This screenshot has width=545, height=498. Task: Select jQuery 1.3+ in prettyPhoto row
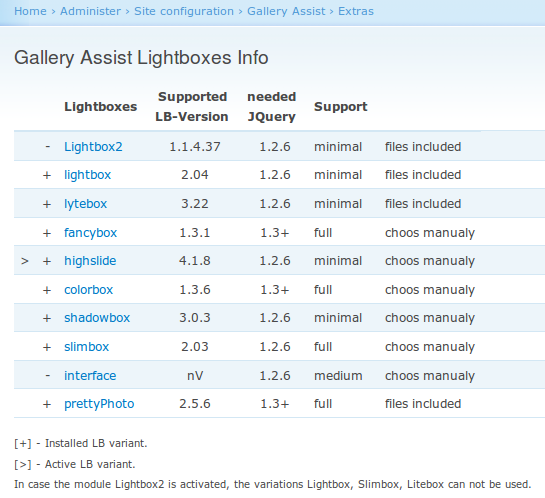tap(275, 404)
